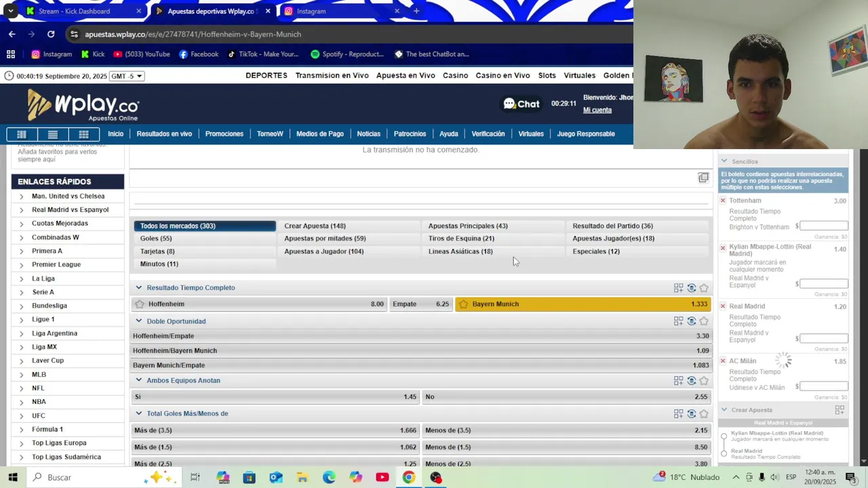Open Bundesliga in quick links

tap(50, 306)
